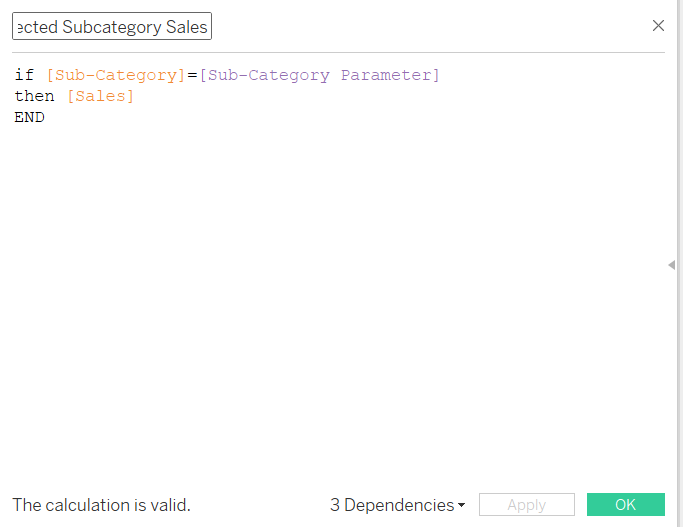Image resolution: width=683 pixels, height=527 pixels.
Task: Click the opening bracket before Sub-Category
Action: pyautogui.click(x=50, y=75)
